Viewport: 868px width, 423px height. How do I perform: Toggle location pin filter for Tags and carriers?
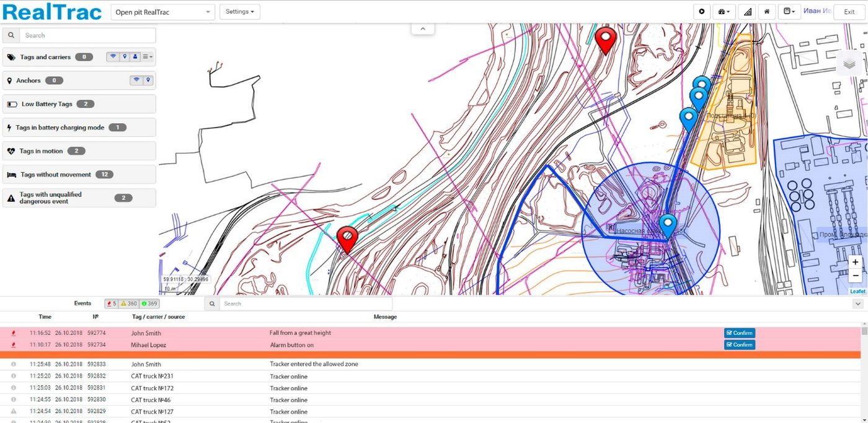(125, 57)
